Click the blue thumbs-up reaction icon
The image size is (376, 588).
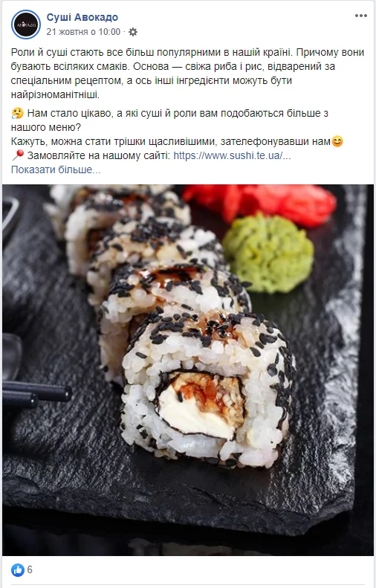coord(18,570)
